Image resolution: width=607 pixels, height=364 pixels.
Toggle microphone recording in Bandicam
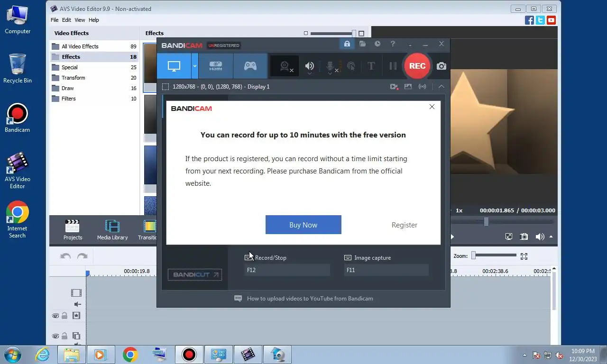(331, 66)
